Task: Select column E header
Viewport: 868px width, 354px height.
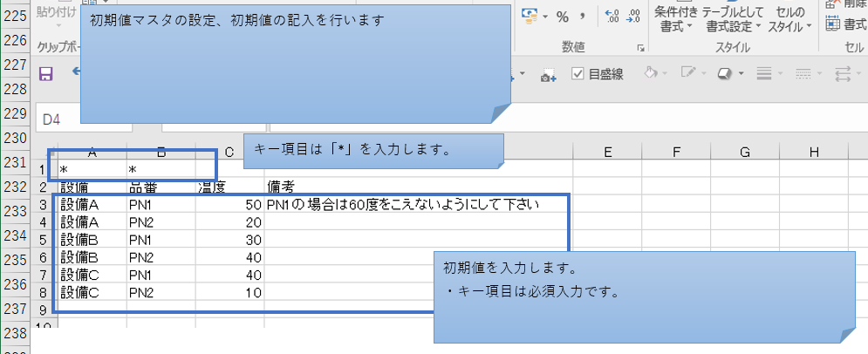Action: [x=606, y=153]
